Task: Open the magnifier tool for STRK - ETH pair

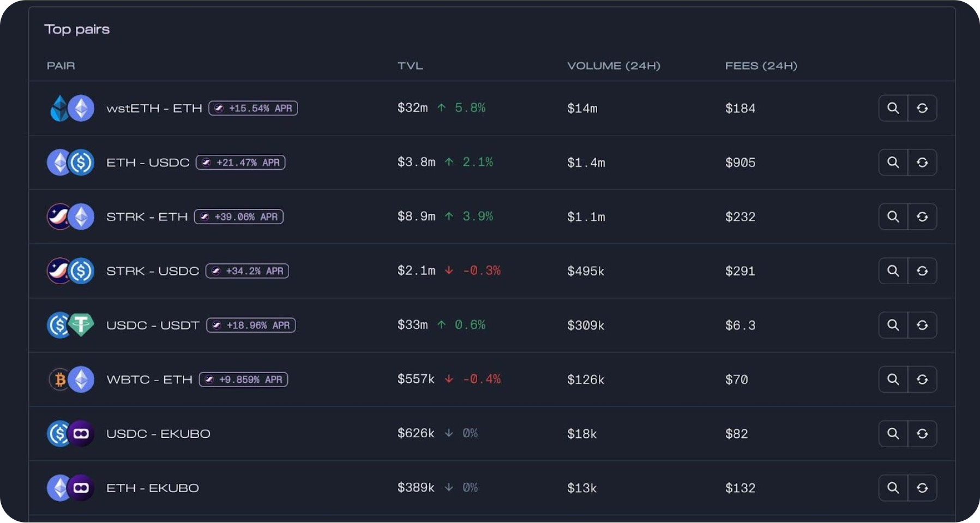Action: pos(893,217)
